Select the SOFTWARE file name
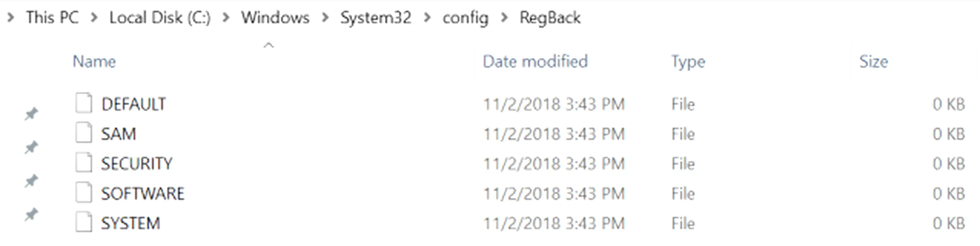980x246 pixels. coord(143,193)
